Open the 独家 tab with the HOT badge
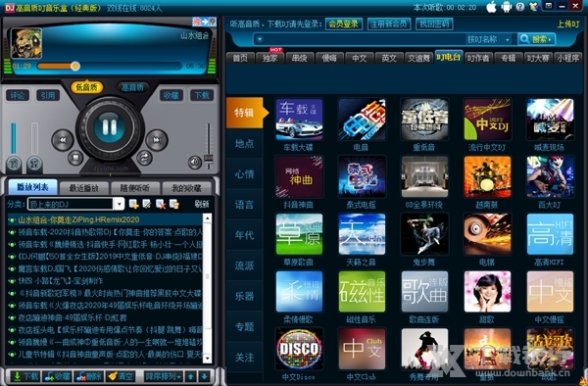This screenshot has width=588, height=386. pyautogui.click(x=269, y=58)
